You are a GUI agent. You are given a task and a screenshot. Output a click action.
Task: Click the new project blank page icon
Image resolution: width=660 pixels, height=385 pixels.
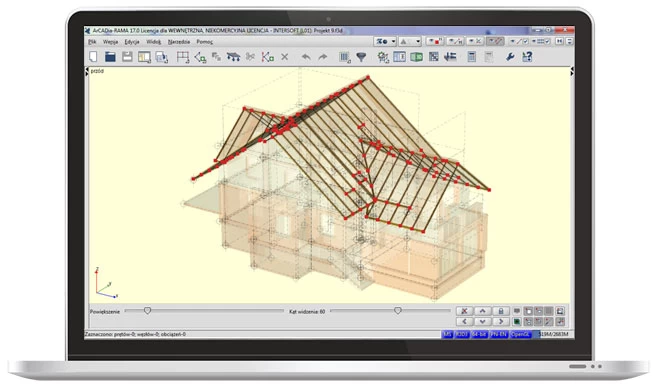click(x=93, y=56)
